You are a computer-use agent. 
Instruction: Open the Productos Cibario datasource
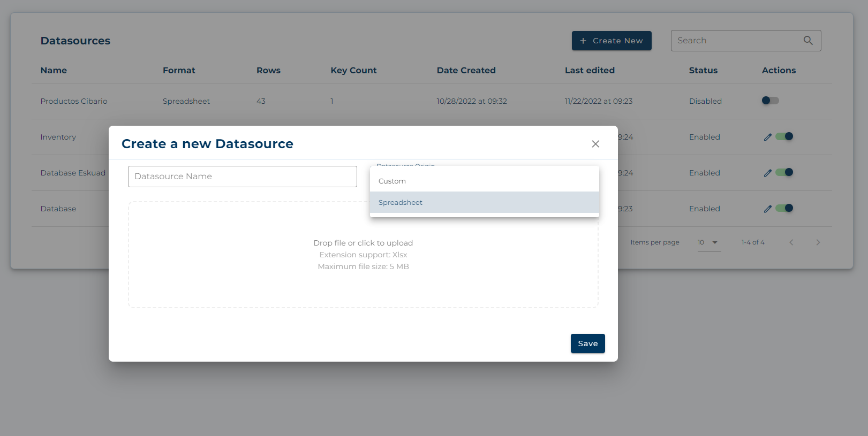coord(74,101)
